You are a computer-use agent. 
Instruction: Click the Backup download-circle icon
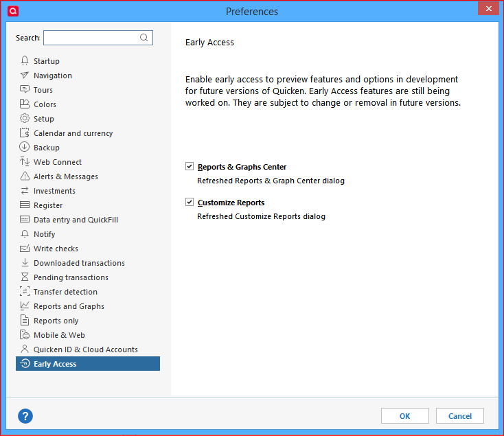(25, 147)
